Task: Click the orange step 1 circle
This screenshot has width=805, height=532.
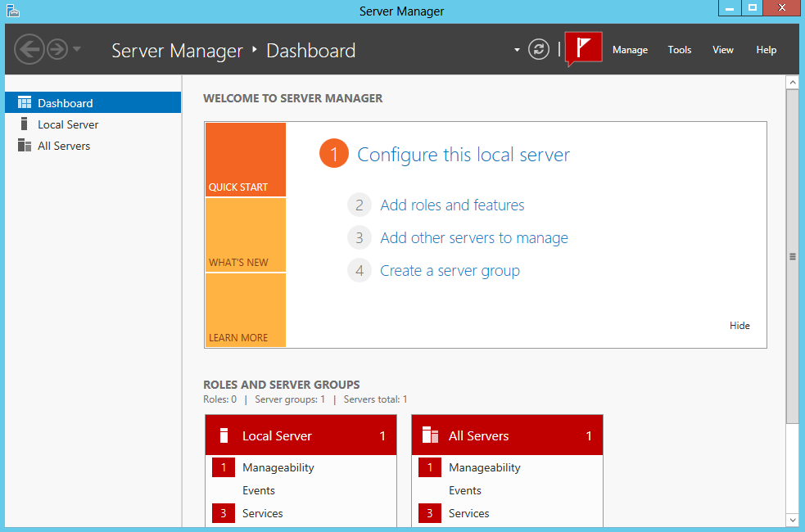Action: point(333,153)
